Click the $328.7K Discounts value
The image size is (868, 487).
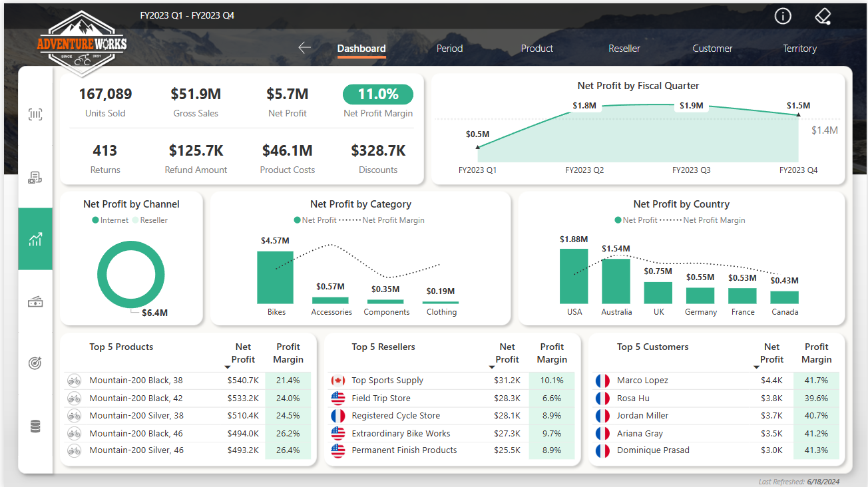(378, 151)
